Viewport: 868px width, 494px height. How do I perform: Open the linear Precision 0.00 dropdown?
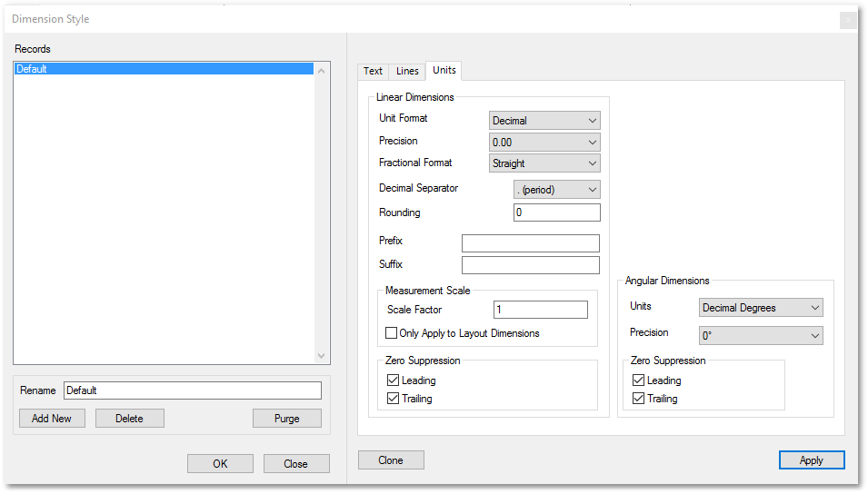click(x=544, y=143)
